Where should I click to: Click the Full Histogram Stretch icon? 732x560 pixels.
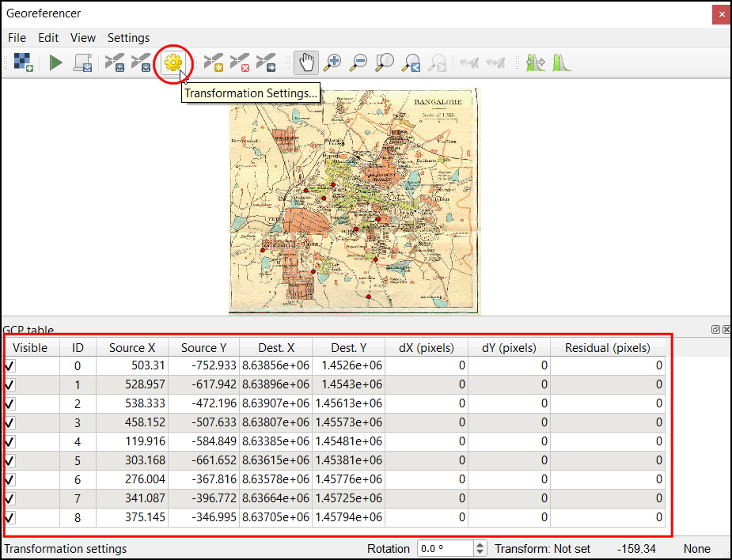tap(536, 62)
